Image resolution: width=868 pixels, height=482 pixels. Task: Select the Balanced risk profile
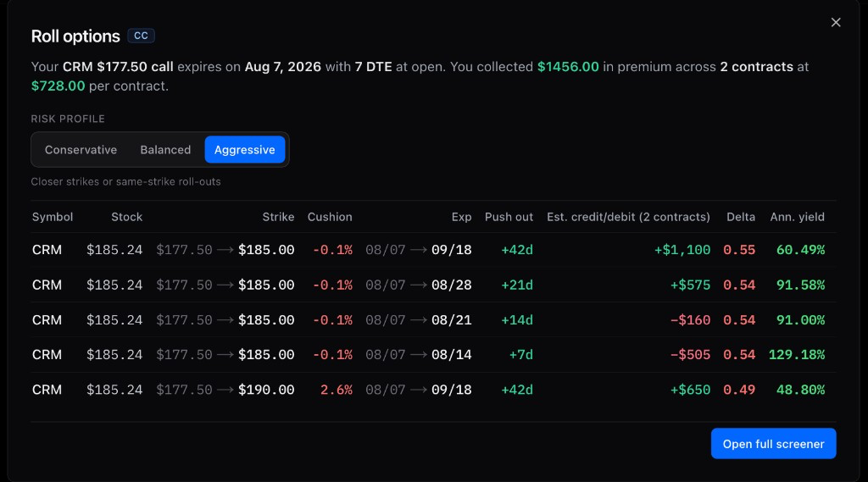165,149
